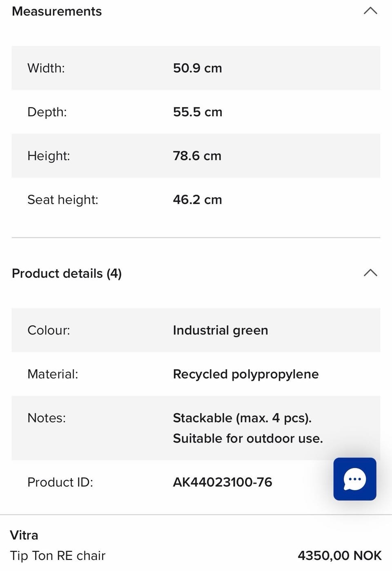This screenshot has width=392, height=571.
Task: Tap the Product details (4) heading
Action: tap(67, 273)
